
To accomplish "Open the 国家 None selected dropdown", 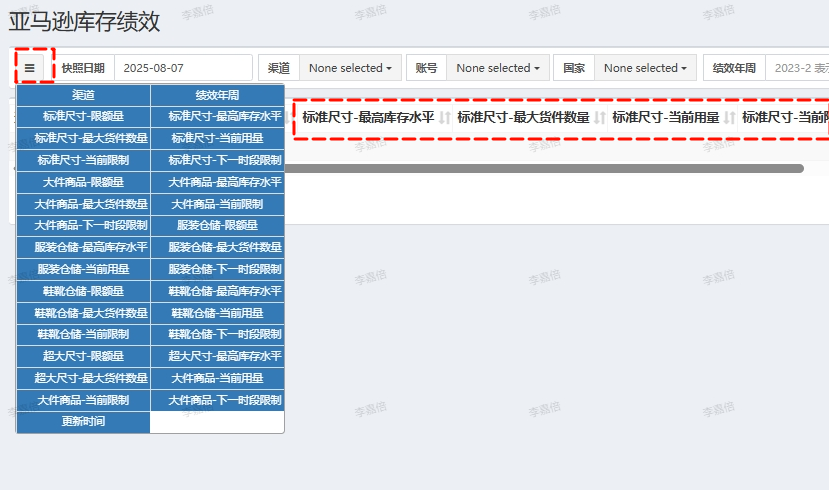I will (x=646, y=68).
